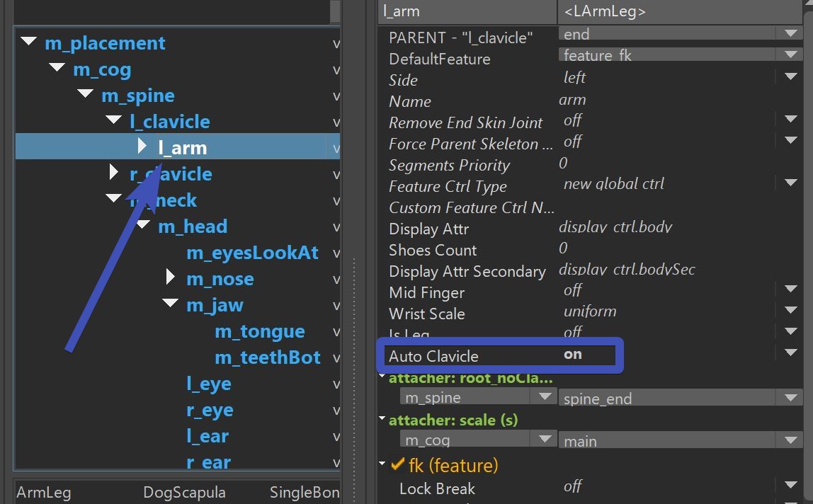Click the <LArmLeg> type header
The image size is (813, 504).
point(681,11)
